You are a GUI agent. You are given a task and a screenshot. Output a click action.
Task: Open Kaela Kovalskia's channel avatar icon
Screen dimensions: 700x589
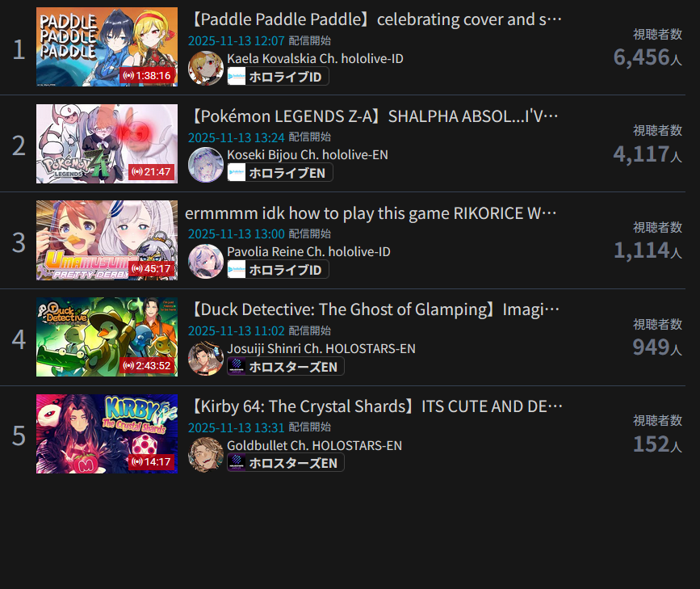point(206,68)
